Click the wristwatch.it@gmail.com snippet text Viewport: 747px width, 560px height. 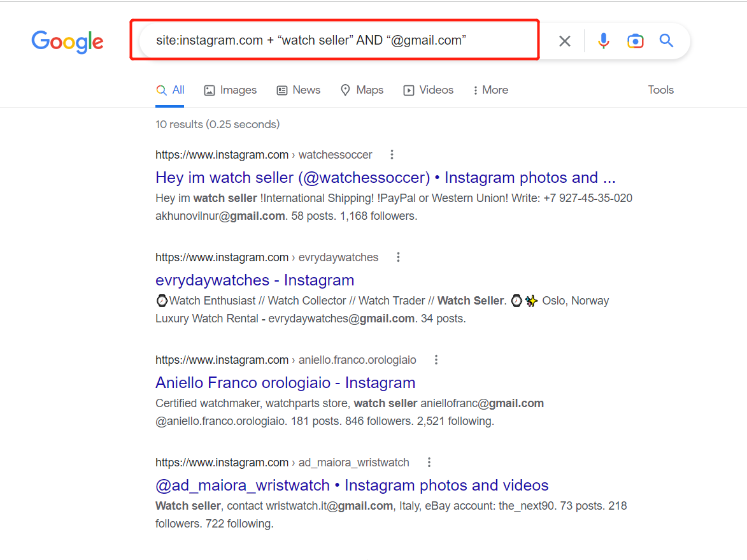click(x=329, y=506)
